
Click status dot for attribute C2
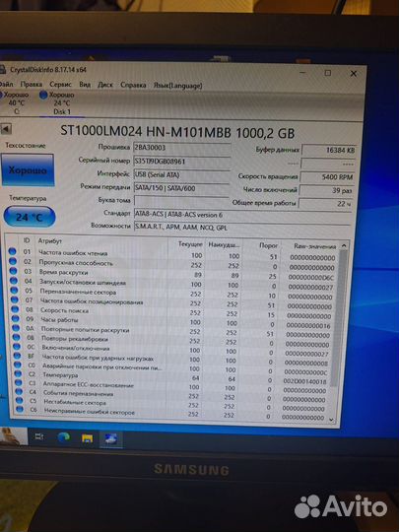(18, 374)
